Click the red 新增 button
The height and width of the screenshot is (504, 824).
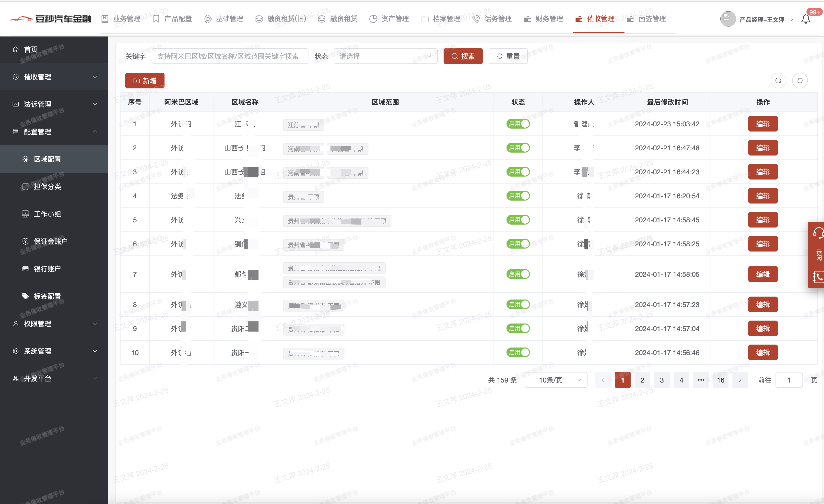point(145,81)
